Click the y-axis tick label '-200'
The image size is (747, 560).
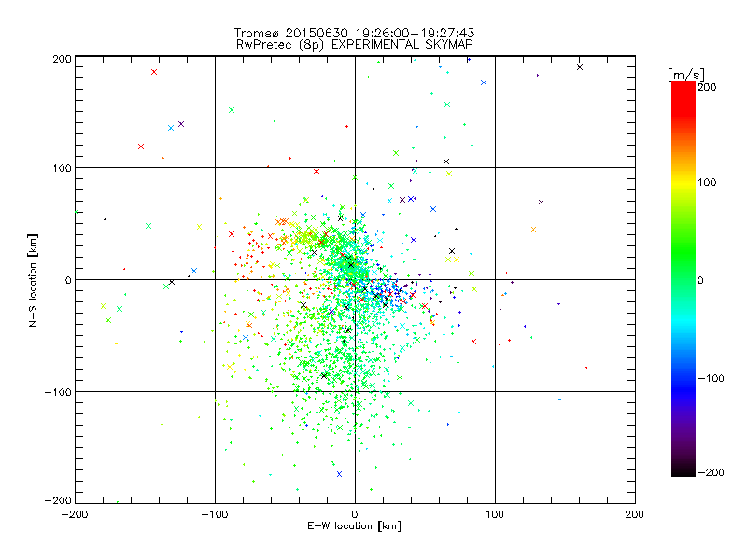point(58,500)
